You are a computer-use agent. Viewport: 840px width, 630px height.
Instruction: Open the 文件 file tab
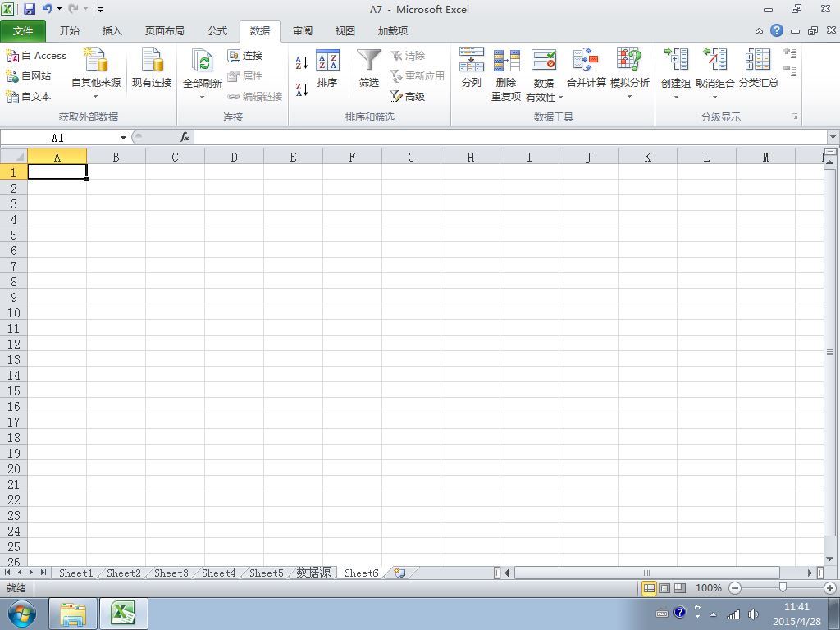click(22, 31)
